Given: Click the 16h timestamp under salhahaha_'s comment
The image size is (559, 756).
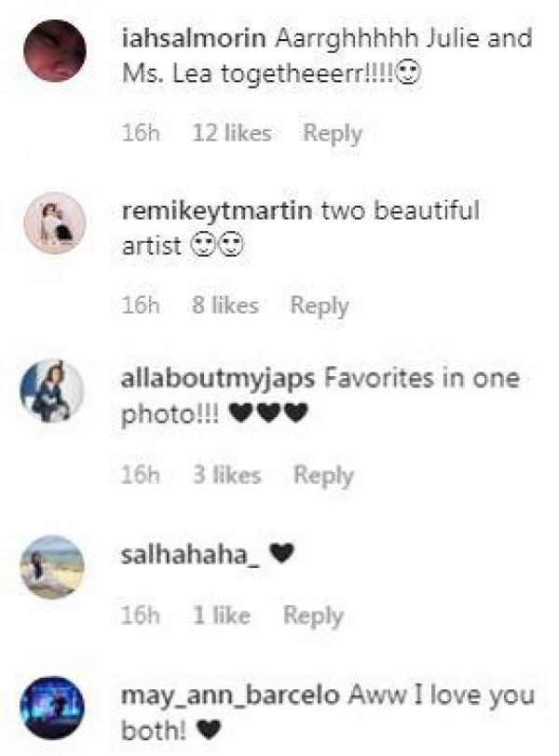Looking at the screenshot, I should point(140,615).
